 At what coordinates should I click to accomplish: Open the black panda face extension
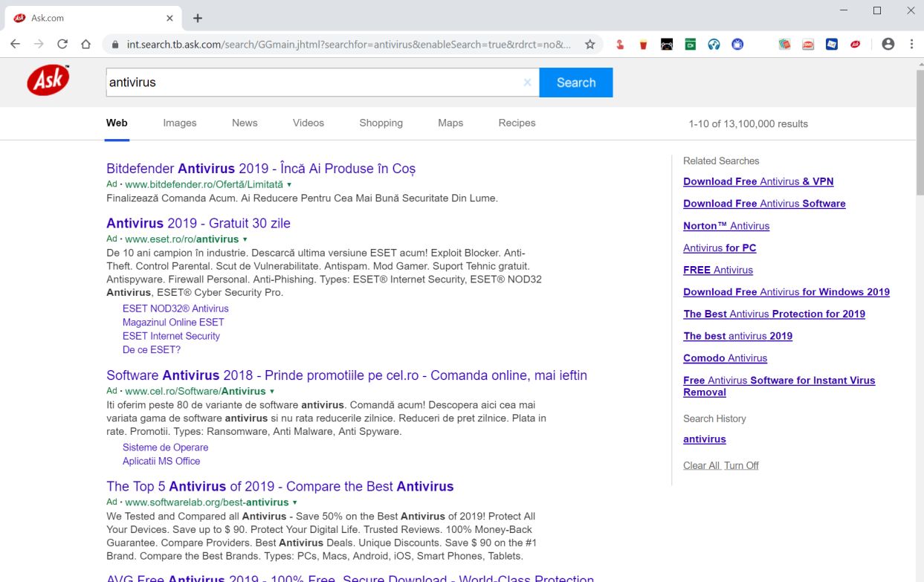[667, 45]
